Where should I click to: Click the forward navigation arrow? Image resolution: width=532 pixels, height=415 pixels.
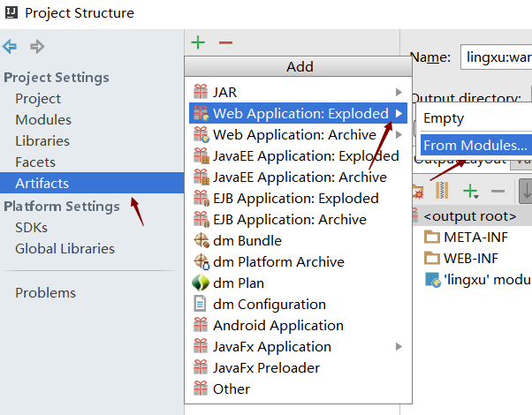37,47
